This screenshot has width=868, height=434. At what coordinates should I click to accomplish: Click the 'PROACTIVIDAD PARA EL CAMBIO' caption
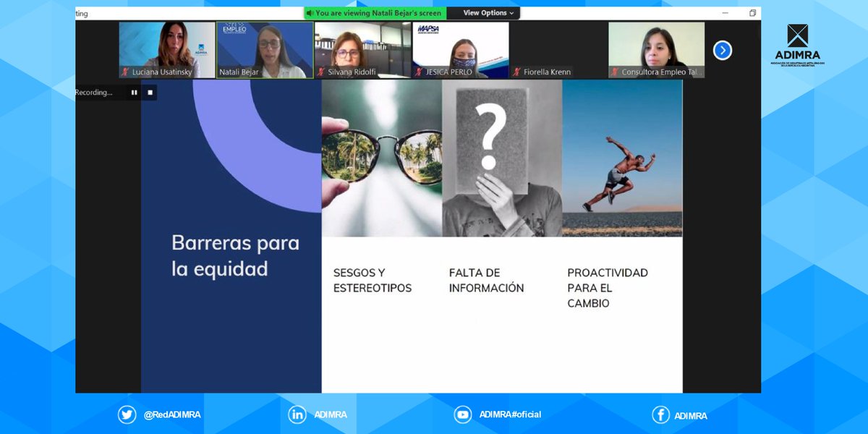(x=608, y=288)
